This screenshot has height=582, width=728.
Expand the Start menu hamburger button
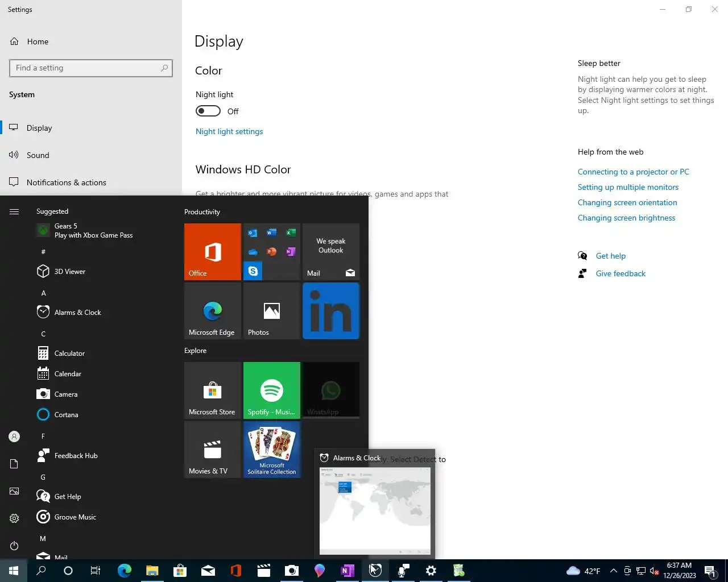14,211
